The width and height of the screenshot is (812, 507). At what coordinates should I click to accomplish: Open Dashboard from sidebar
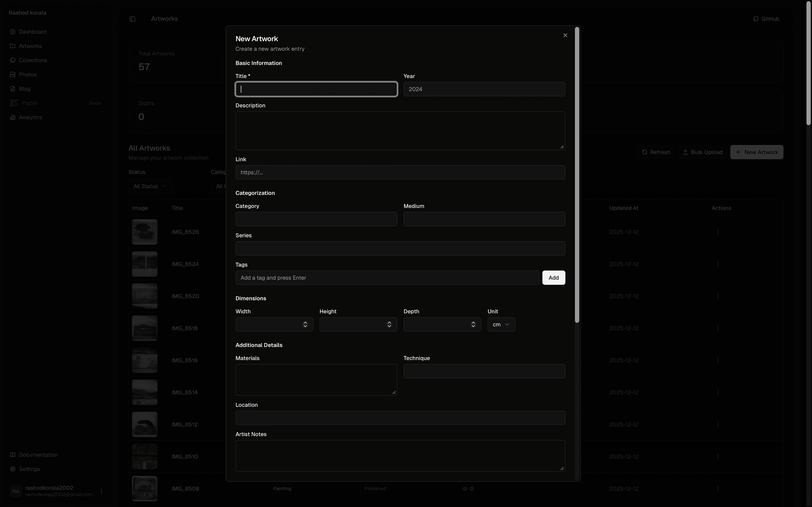pyautogui.click(x=33, y=32)
